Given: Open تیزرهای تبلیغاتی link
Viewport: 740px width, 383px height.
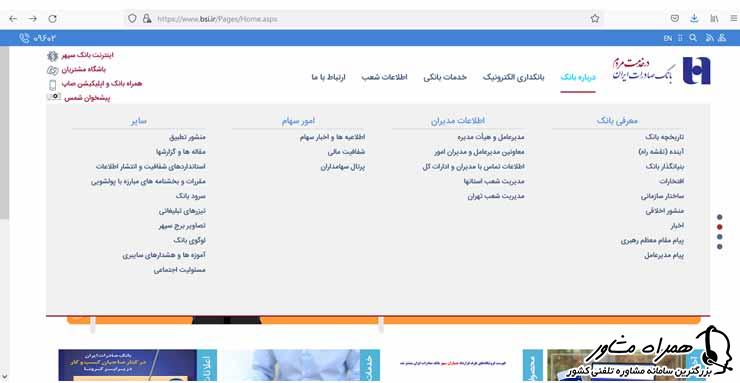Looking at the screenshot, I should pos(183,211).
